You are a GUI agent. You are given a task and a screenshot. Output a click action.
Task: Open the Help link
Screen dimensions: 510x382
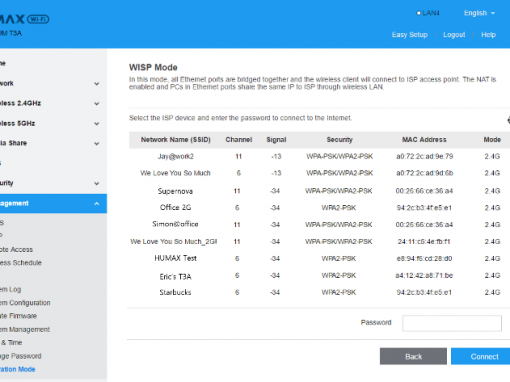pos(488,35)
